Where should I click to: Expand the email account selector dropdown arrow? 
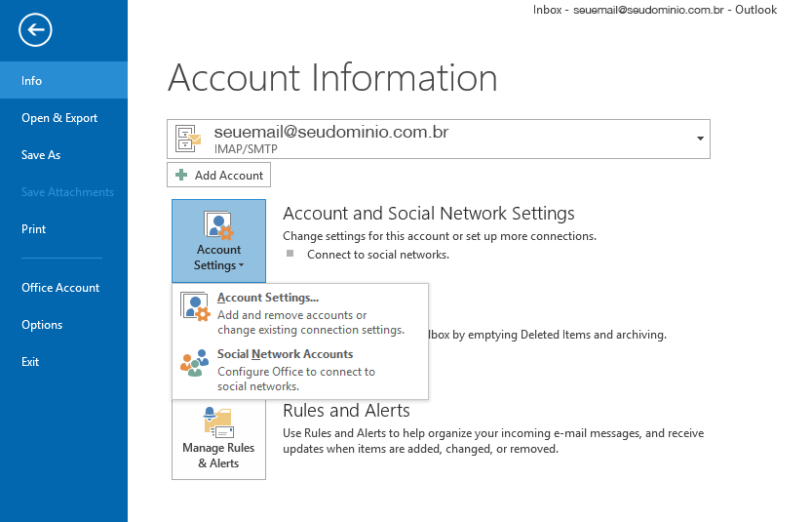tap(700, 139)
